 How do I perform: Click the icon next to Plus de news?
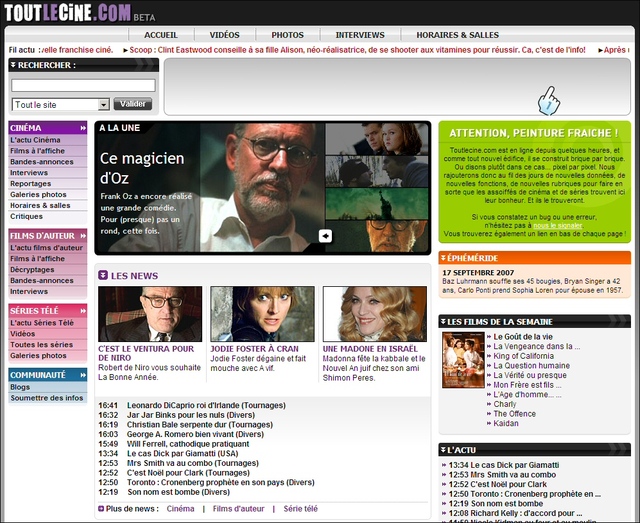[101, 509]
